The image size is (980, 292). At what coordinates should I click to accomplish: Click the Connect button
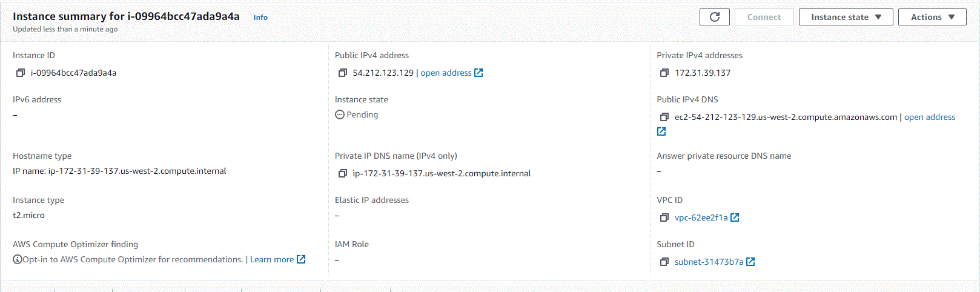[764, 17]
